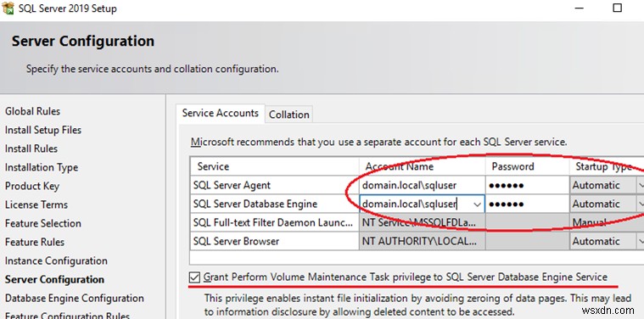
Task: Click SQL Server Agent account name field
Action: 423,185
